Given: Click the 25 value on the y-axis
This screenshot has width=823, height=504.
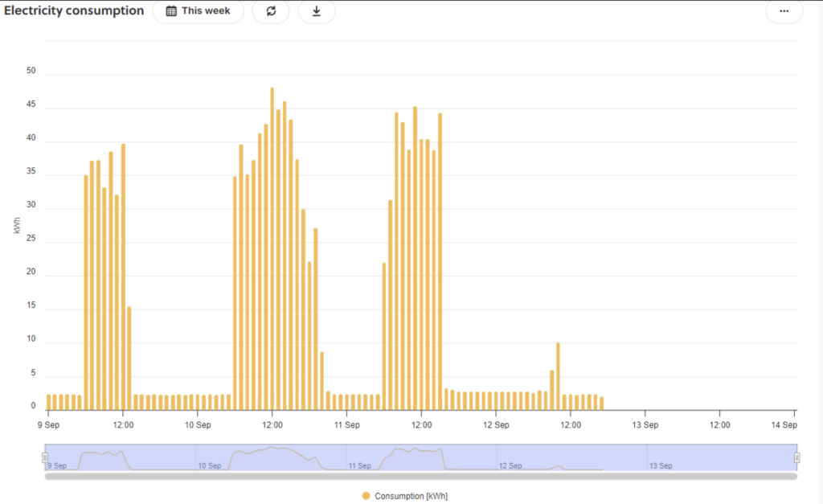Looking at the screenshot, I should point(31,239).
